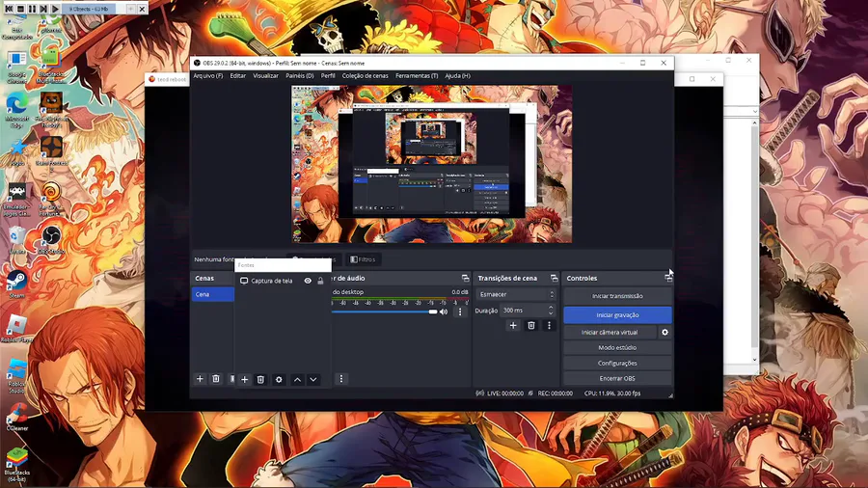
Task: Open the transition properties three-dot menu
Action: point(549,325)
